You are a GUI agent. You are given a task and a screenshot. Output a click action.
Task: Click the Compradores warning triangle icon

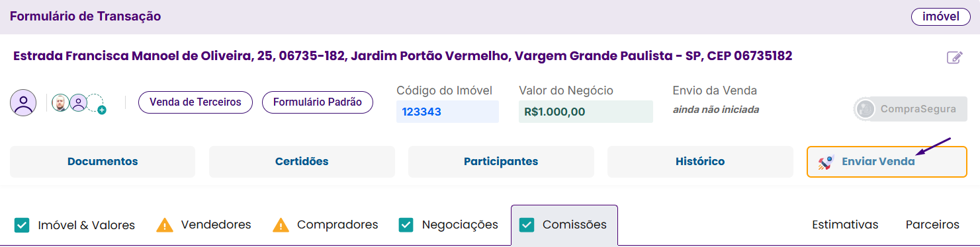(x=281, y=225)
